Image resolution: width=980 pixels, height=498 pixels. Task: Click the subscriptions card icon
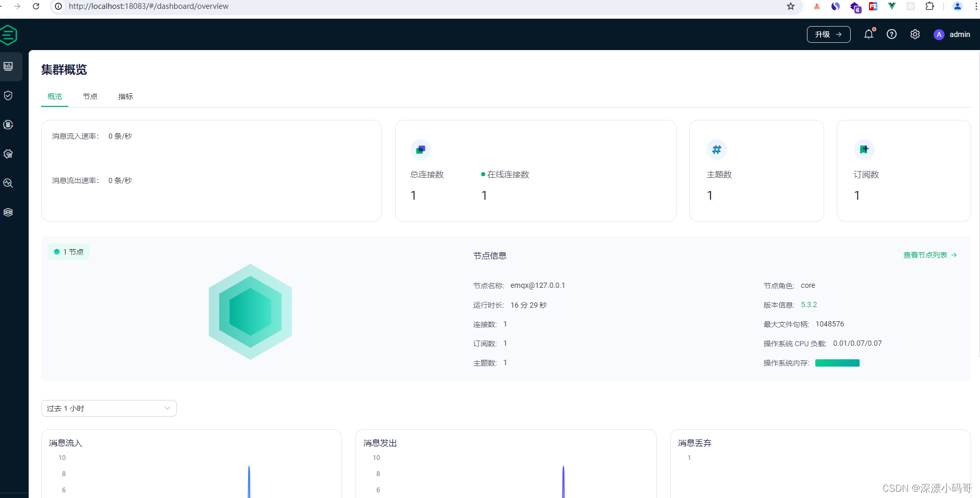click(x=864, y=150)
